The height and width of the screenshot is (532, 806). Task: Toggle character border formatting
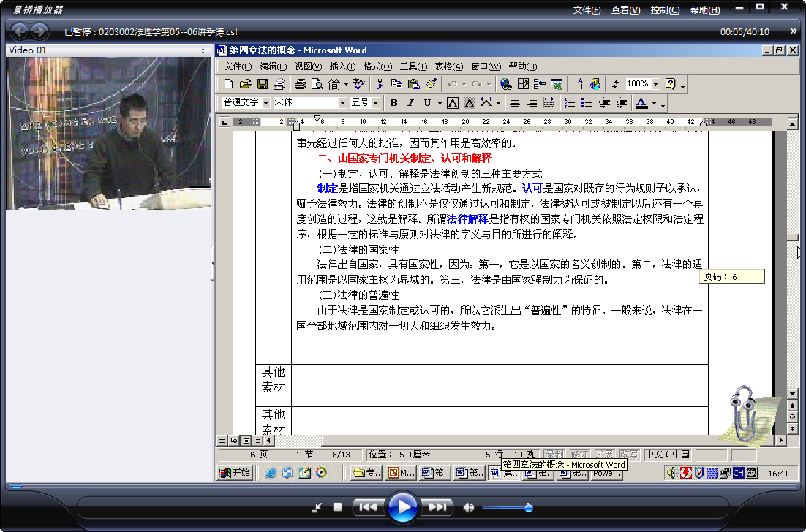[452, 103]
